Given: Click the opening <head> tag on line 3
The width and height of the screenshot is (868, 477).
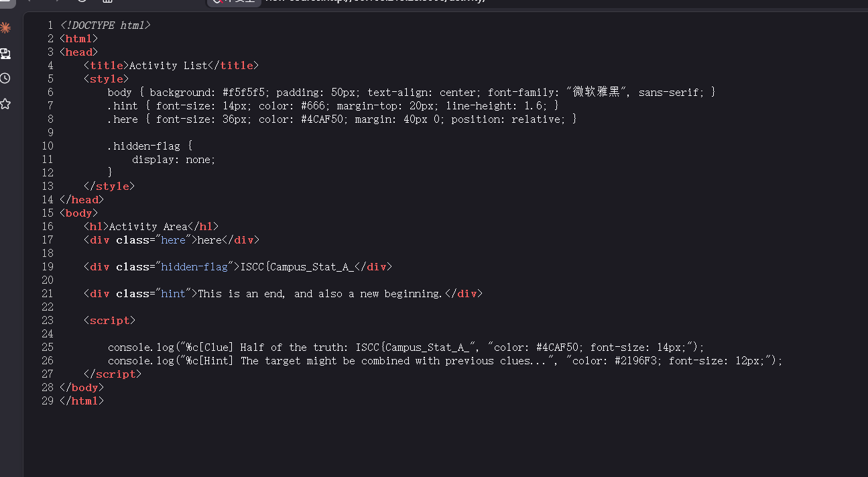Looking at the screenshot, I should (x=78, y=52).
